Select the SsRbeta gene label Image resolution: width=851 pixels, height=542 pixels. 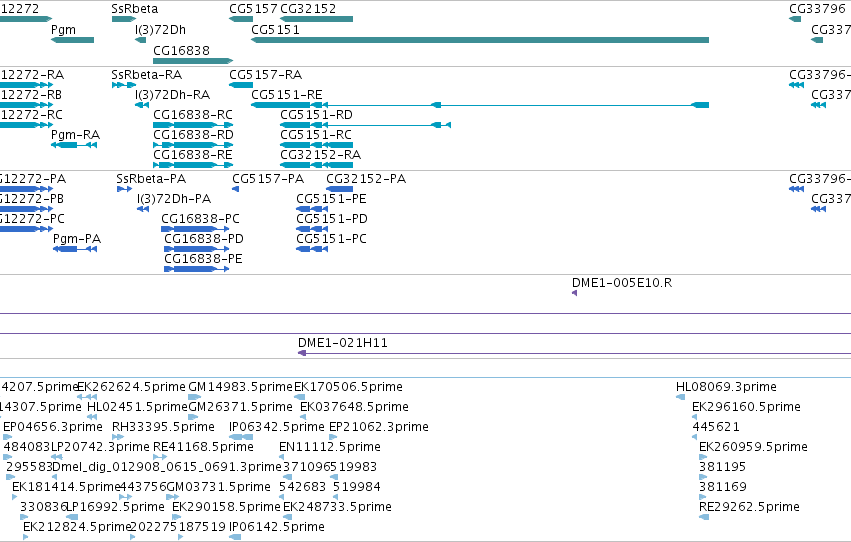coord(135,9)
